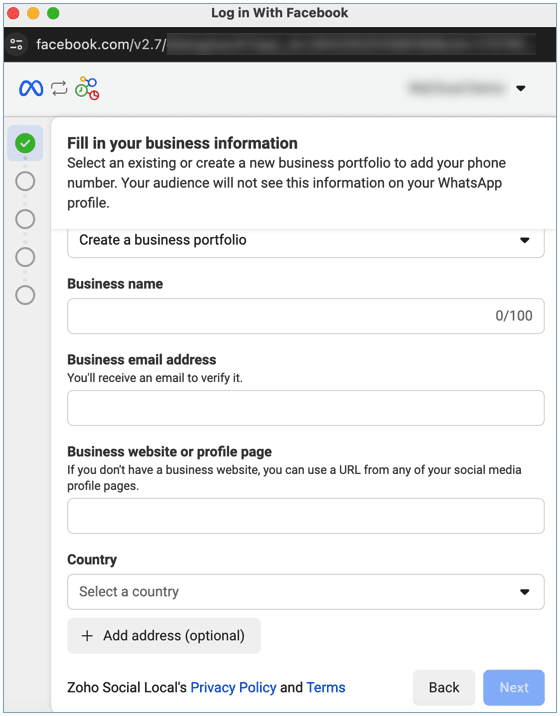Click the Back button
The width and height of the screenshot is (560, 716).
pos(444,688)
